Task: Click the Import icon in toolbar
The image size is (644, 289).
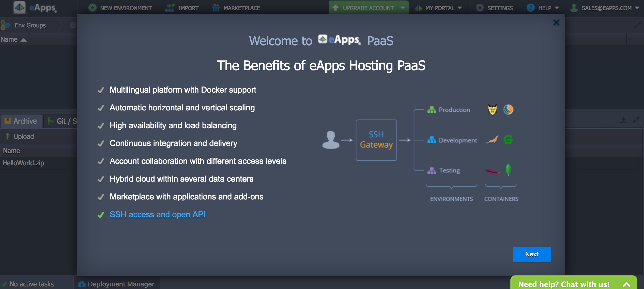Action: point(170,8)
